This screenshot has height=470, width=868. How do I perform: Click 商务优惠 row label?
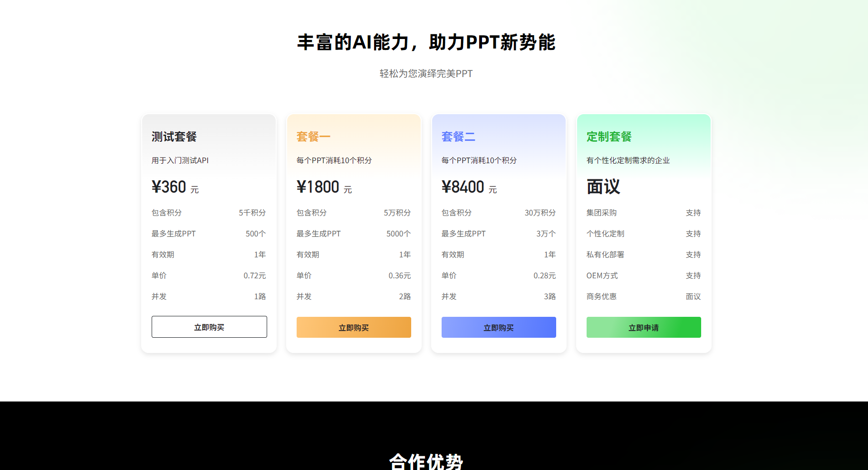click(x=602, y=296)
